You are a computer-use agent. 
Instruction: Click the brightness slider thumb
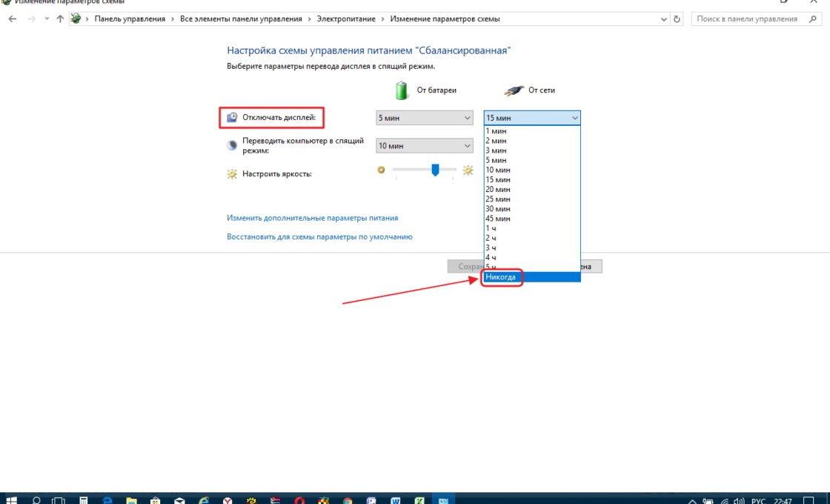[435, 170]
